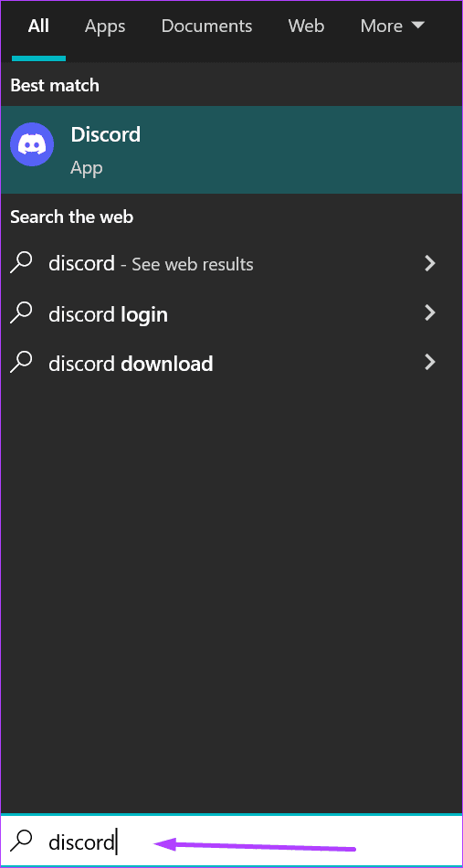Launch Discord from Best match result

point(231,150)
